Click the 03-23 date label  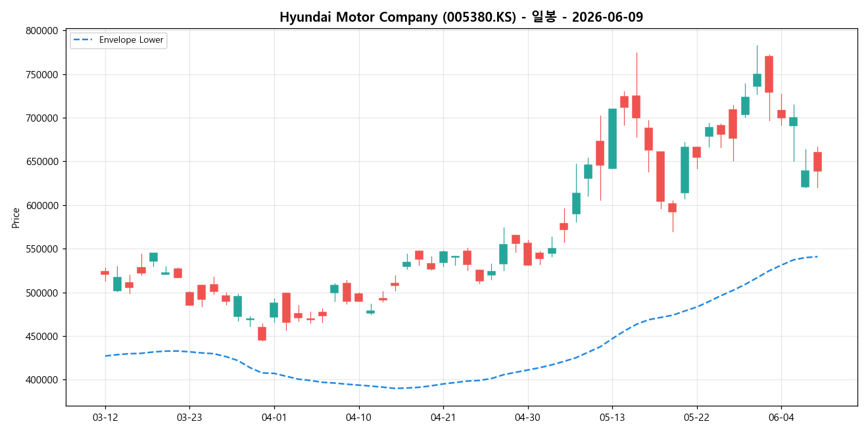[x=189, y=417]
